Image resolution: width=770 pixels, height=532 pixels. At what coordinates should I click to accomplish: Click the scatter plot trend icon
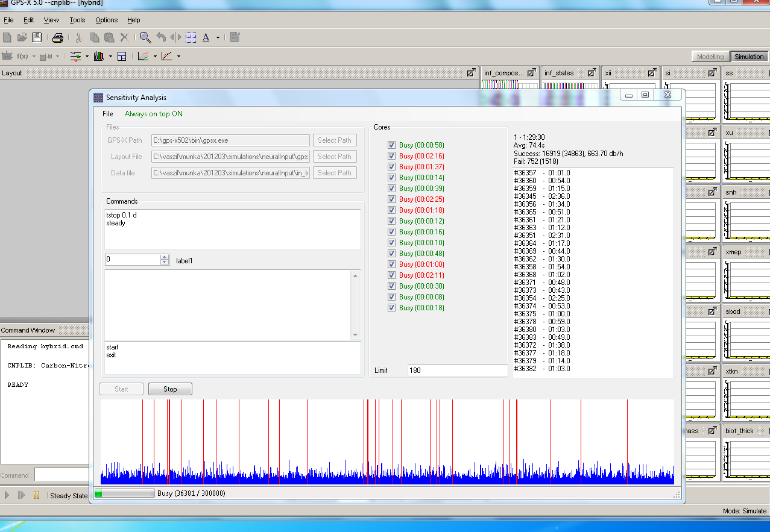[x=167, y=56]
